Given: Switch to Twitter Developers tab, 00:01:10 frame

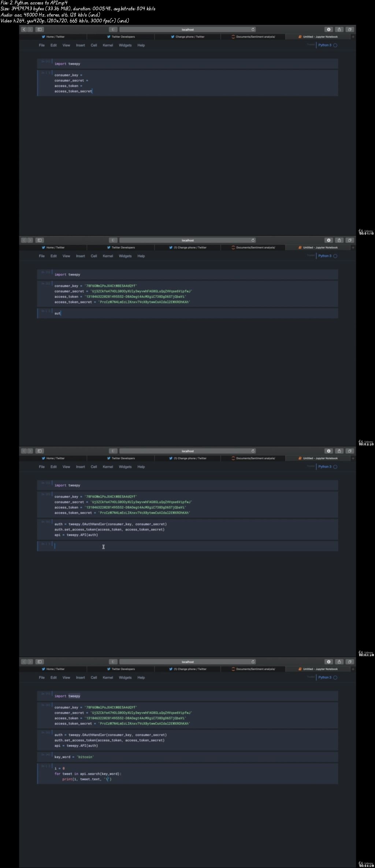Looking at the screenshot, I should click(121, 37).
